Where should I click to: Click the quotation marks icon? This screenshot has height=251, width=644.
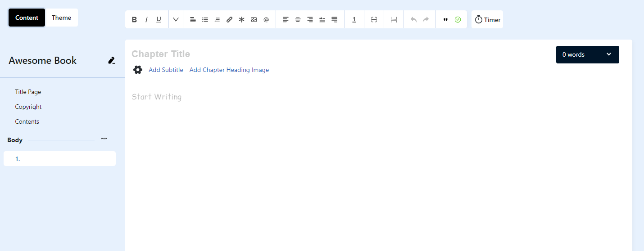445,20
